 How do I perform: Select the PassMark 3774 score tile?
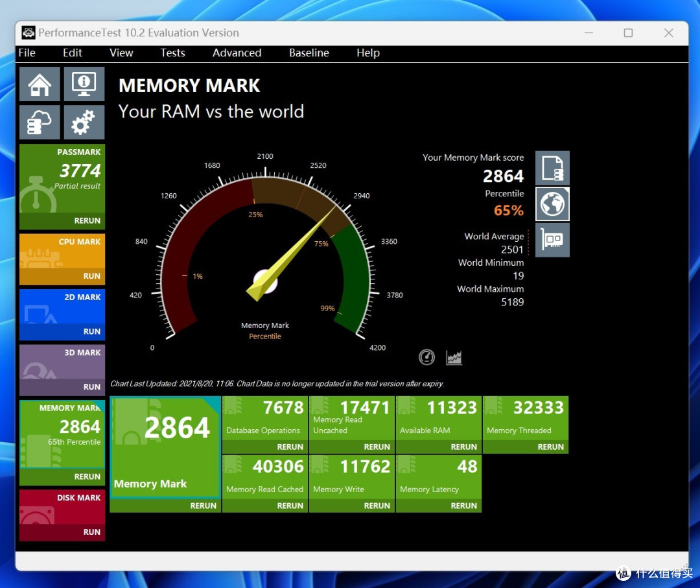[62, 178]
